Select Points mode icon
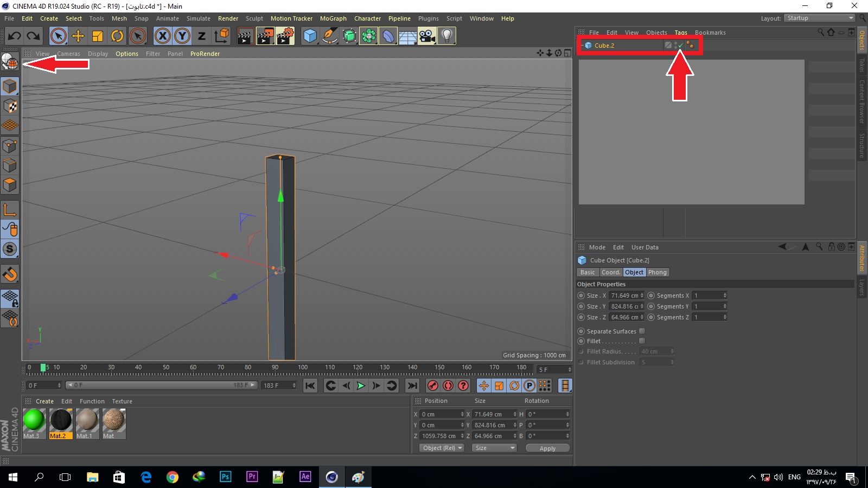The height and width of the screenshot is (488, 868). pyautogui.click(x=10, y=146)
